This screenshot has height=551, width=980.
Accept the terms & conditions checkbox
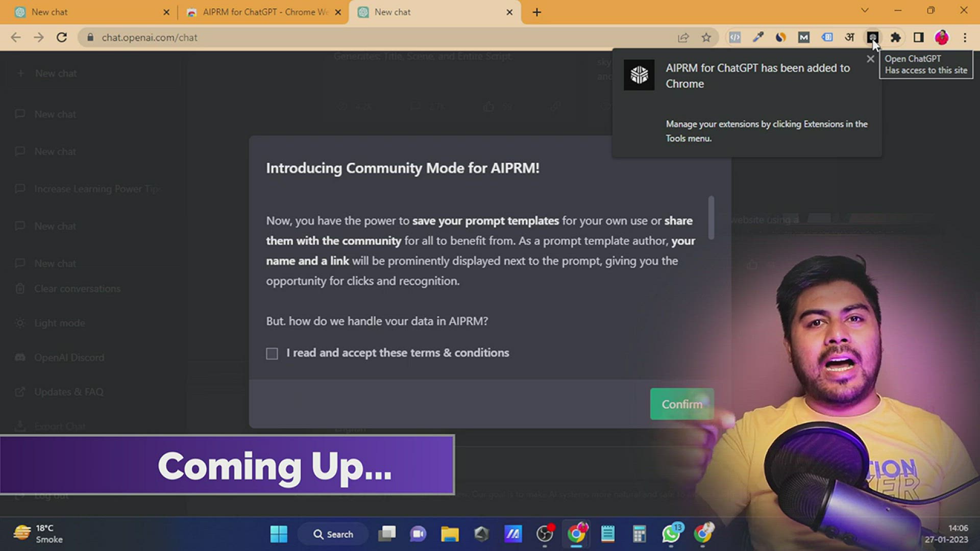pos(272,354)
